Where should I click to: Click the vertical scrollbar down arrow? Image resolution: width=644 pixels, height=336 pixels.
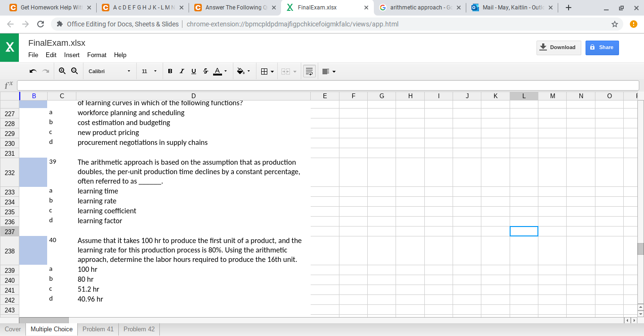tap(640, 313)
